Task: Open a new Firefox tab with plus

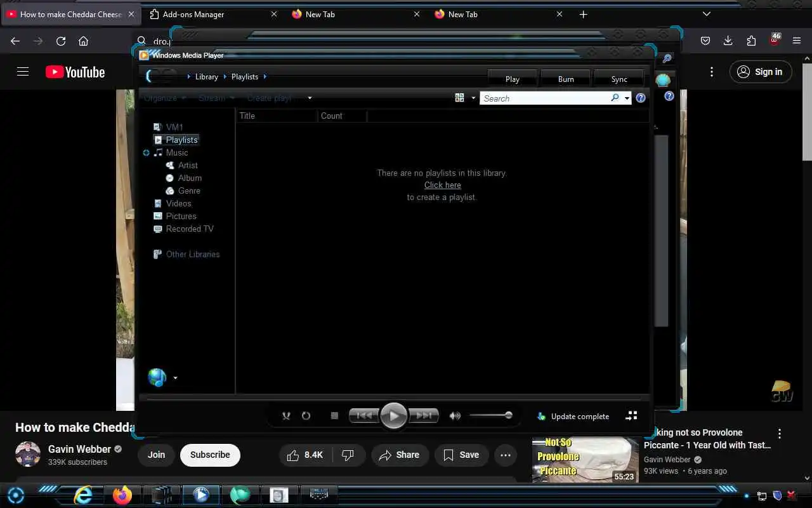Action: click(x=584, y=14)
